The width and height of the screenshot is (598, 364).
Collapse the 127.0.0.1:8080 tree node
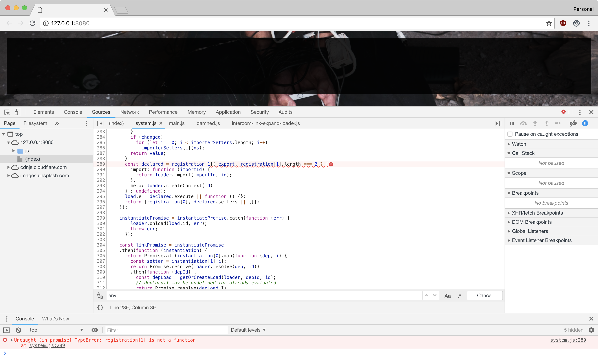[x=9, y=142]
